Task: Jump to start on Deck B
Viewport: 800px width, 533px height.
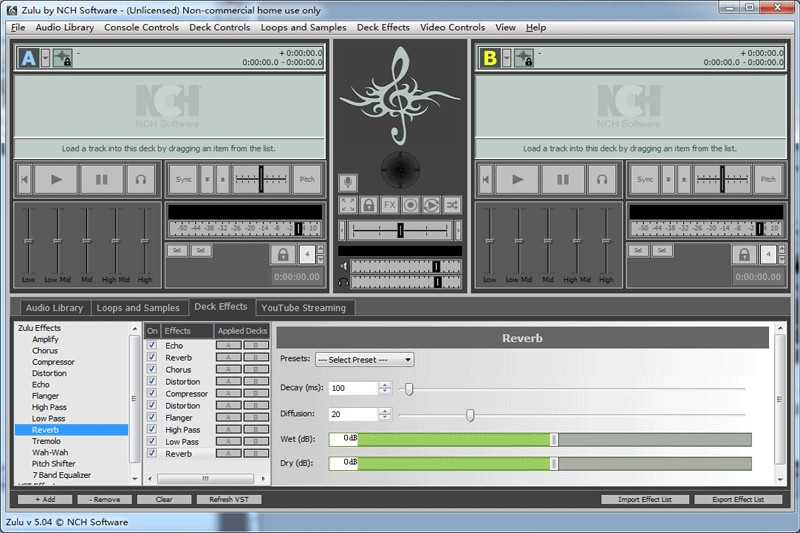Action: [486, 179]
